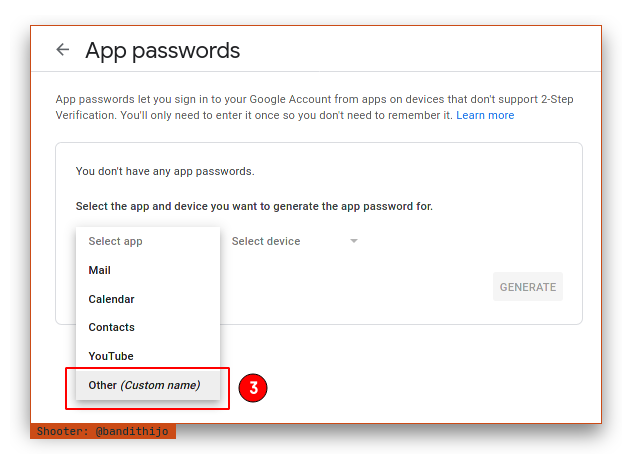Screen dimensions: 632x459
Task: Click the "Select the app and device" instruction
Action: [x=254, y=207]
